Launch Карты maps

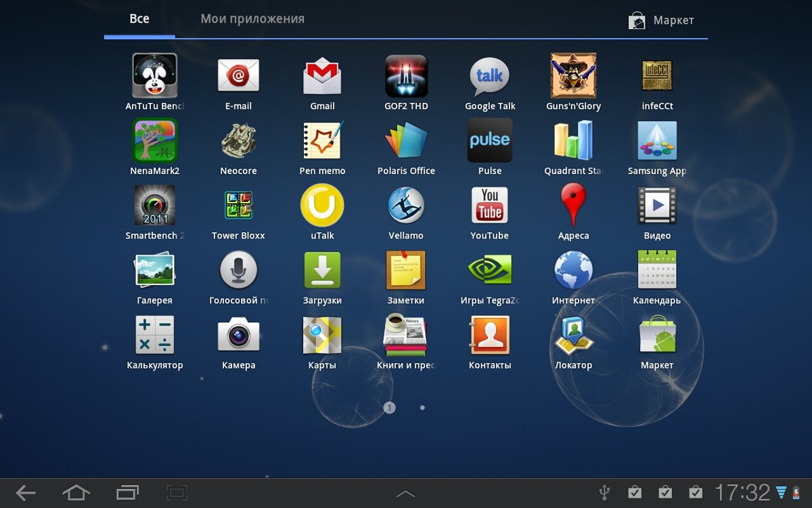click(x=322, y=335)
